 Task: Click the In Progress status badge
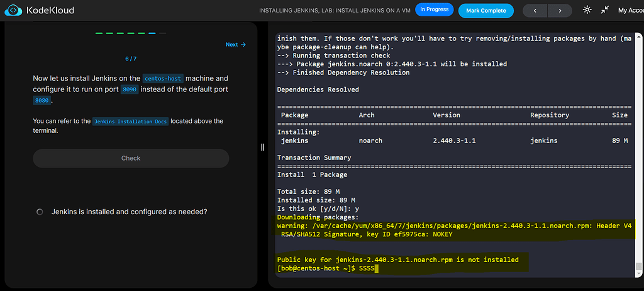click(x=435, y=10)
